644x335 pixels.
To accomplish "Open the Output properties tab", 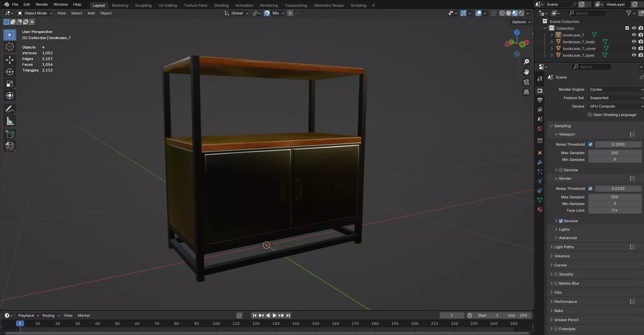I will point(540,100).
